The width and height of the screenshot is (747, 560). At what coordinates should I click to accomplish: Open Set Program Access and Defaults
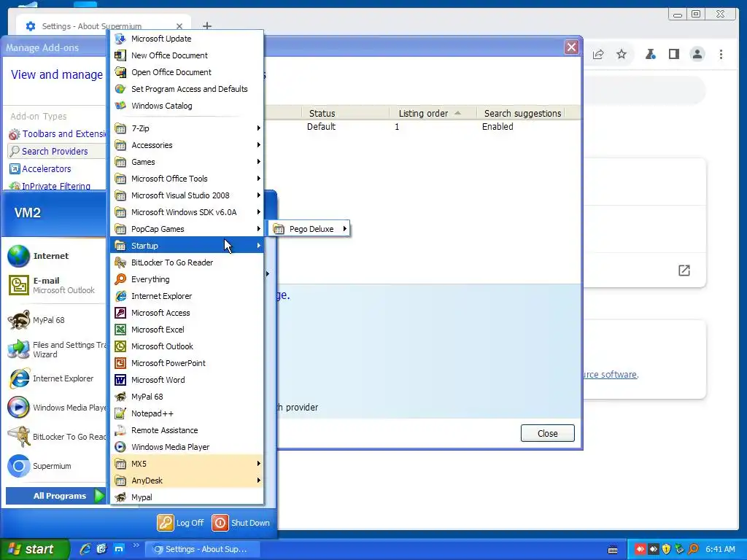(x=187, y=88)
